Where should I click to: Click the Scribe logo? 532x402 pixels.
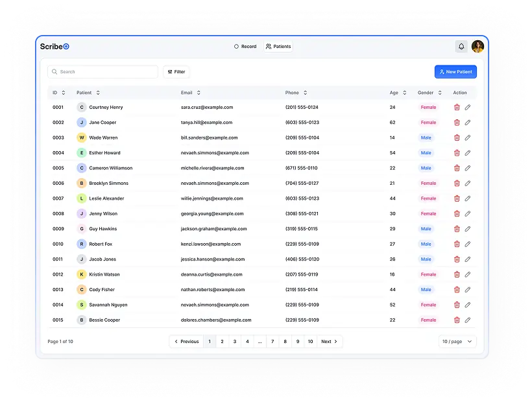click(x=54, y=47)
